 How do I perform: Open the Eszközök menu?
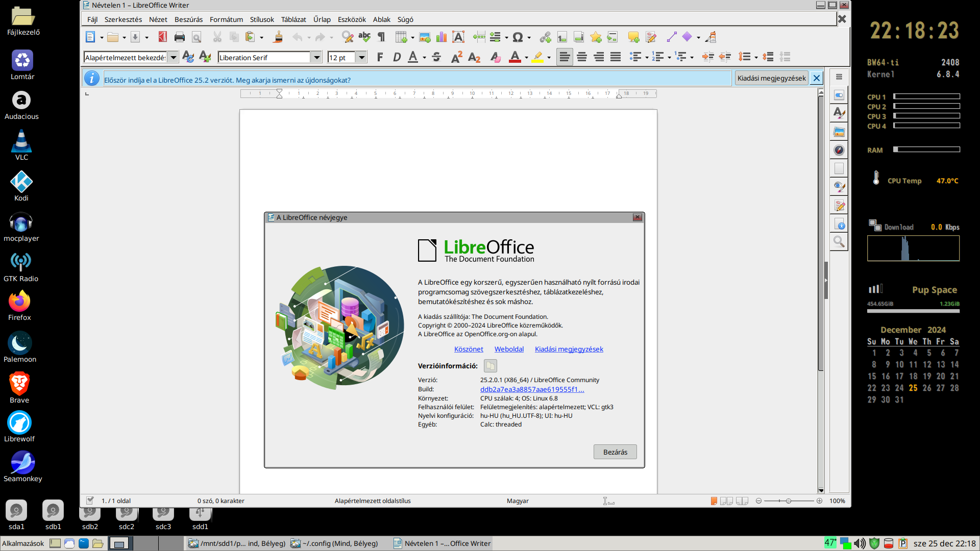tap(352, 19)
